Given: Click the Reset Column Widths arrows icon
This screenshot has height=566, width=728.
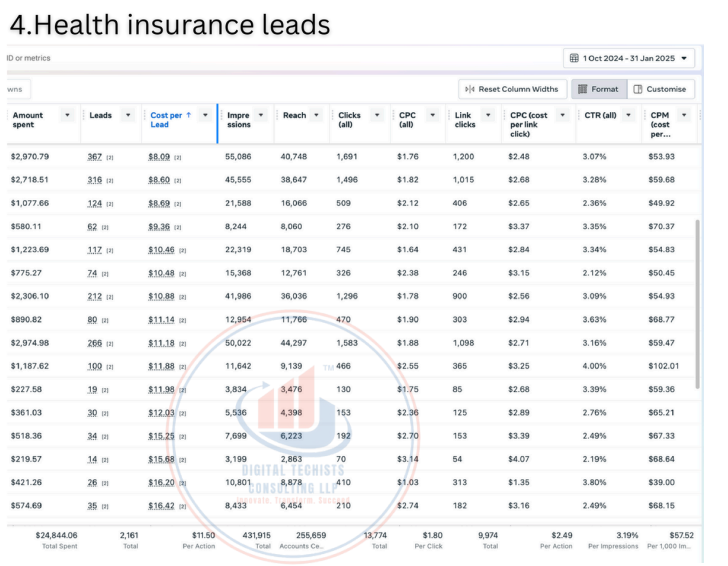Looking at the screenshot, I should [469, 89].
